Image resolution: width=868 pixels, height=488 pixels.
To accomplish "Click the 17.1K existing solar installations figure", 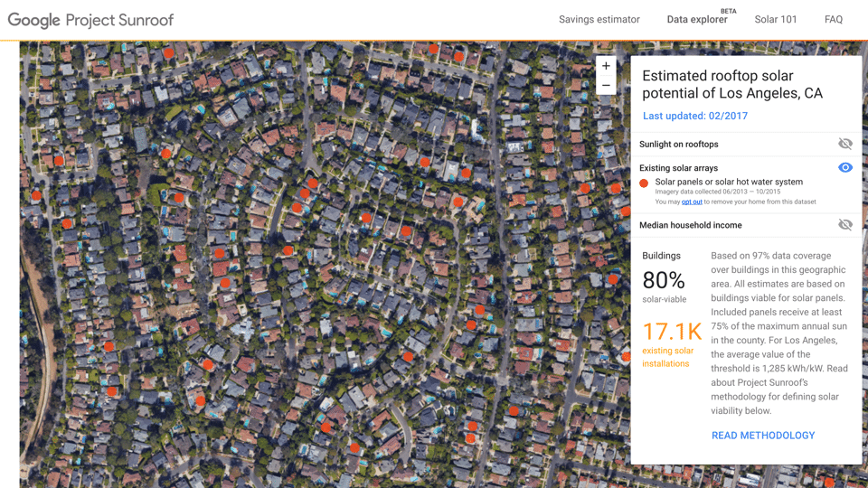I will point(672,333).
